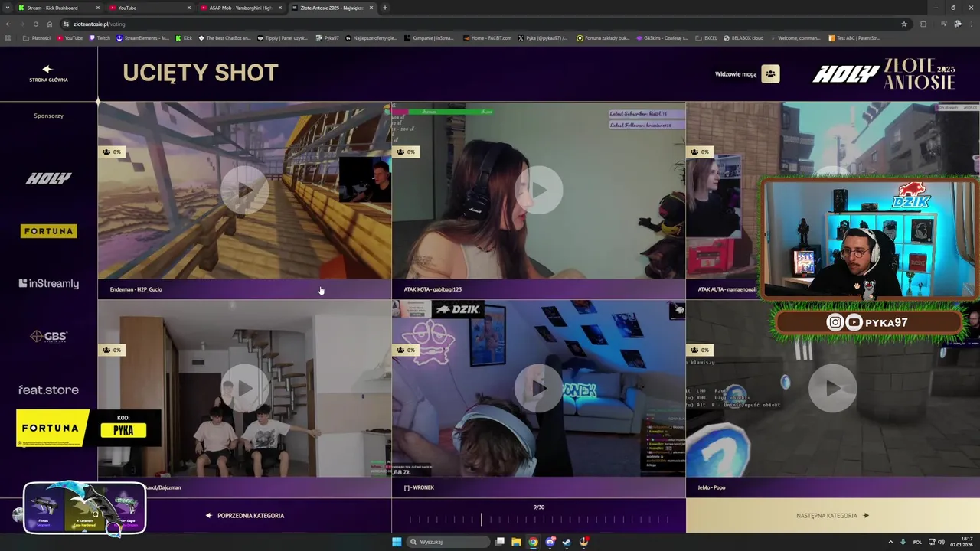Open the FORTUNA sponsor logo in sidebar
The height and width of the screenshot is (551, 980).
(49, 231)
